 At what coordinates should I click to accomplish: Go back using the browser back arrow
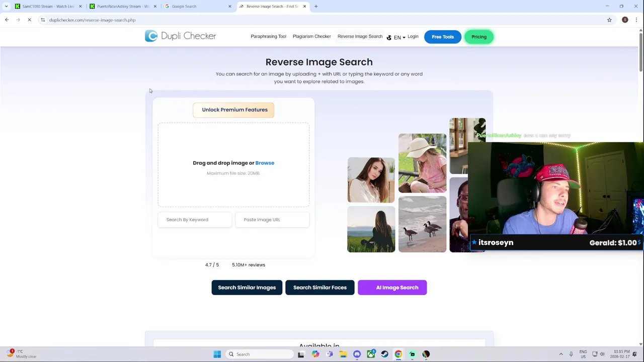point(7,20)
